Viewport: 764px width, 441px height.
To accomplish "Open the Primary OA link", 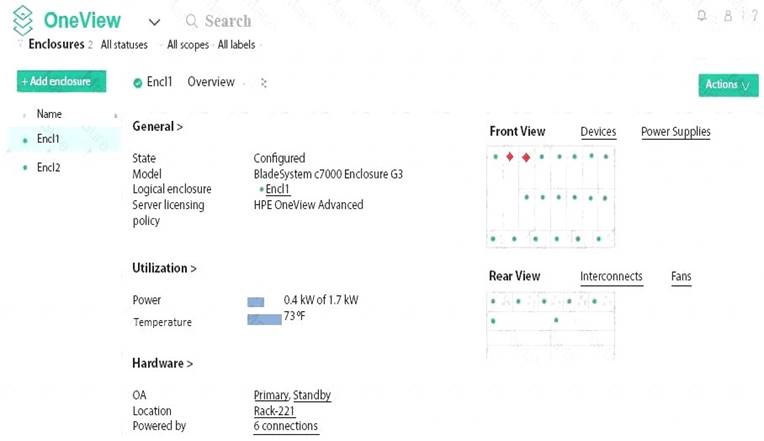I will (271, 395).
